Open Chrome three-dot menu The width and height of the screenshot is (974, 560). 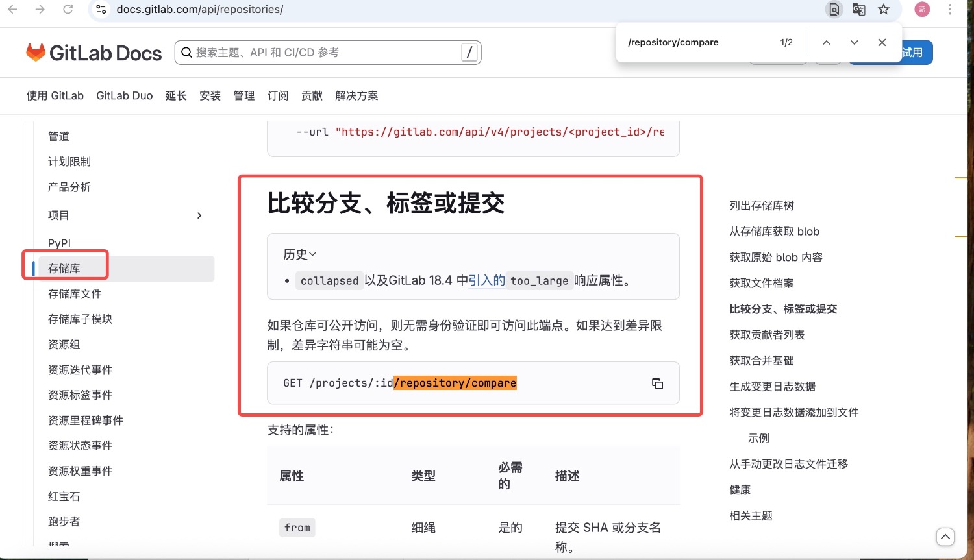(950, 9)
